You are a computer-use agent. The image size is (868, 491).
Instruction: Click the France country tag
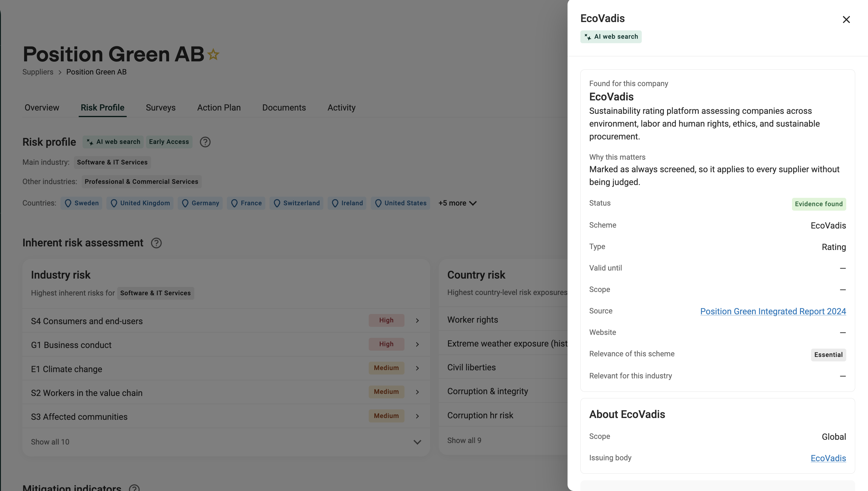click(246, 203)
